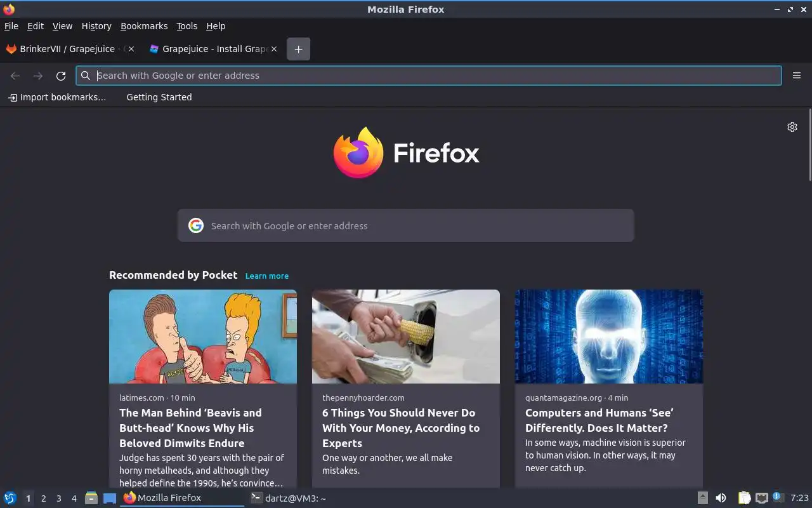The image size is (812, 508).
Task: Open the update notifier tray icon
Action: tap(778, 497)
